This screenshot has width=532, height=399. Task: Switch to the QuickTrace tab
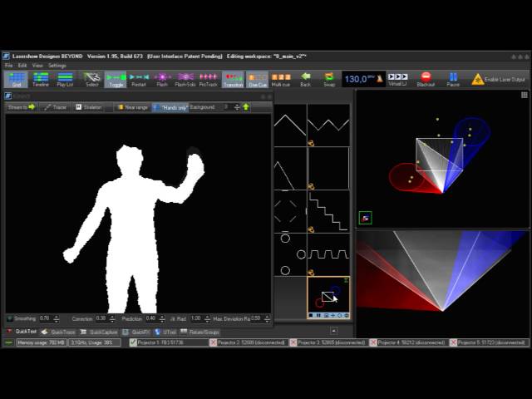58,332
